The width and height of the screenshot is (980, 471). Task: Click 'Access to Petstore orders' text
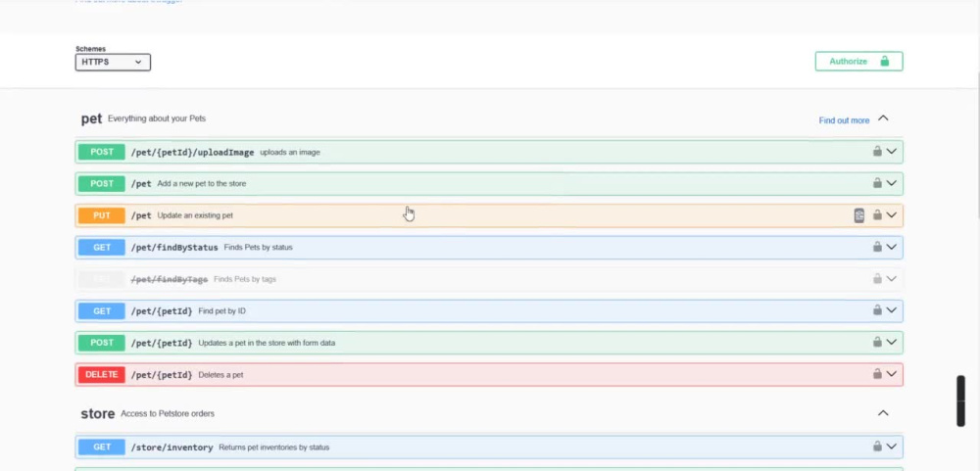click(x=168, y=413)
